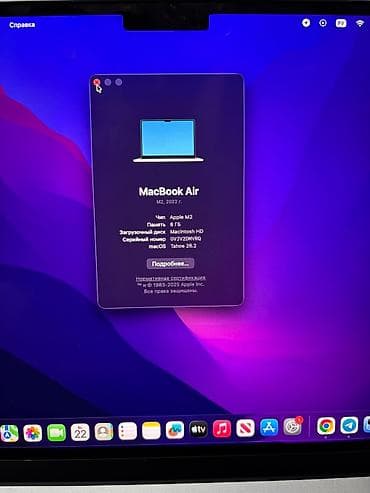Launch Music from the Dock

pyautogui.click(x=222, y=429)
